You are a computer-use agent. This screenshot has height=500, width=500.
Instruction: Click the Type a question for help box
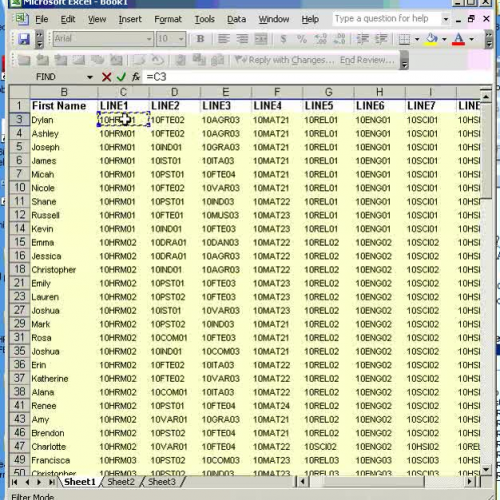387,19
